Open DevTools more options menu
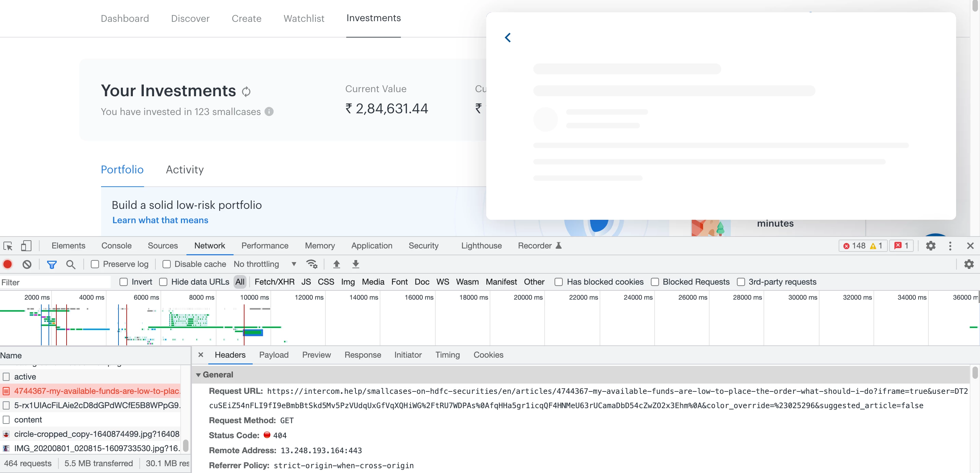This screenshot has height=473, width=980. click(x=950, y=246)
